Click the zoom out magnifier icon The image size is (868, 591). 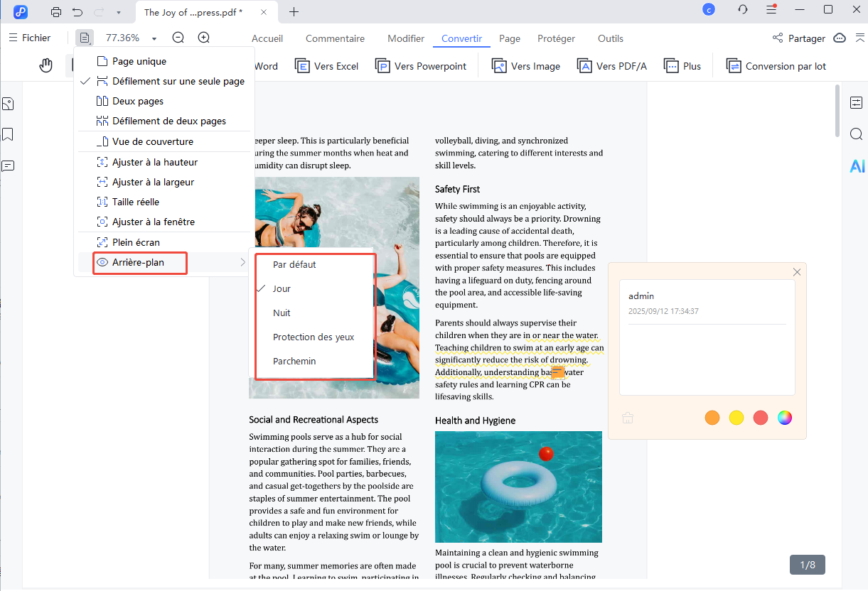coord(178,38)
